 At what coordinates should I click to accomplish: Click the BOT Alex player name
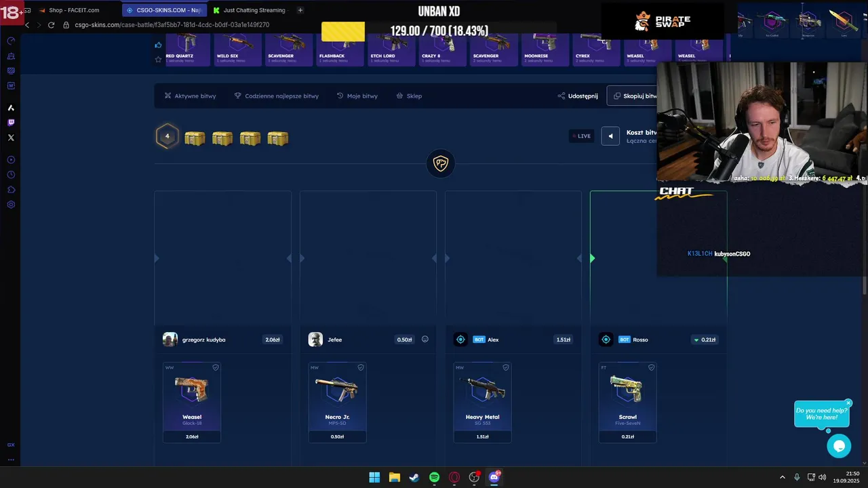pyautogui.click(x=493, y=340)
